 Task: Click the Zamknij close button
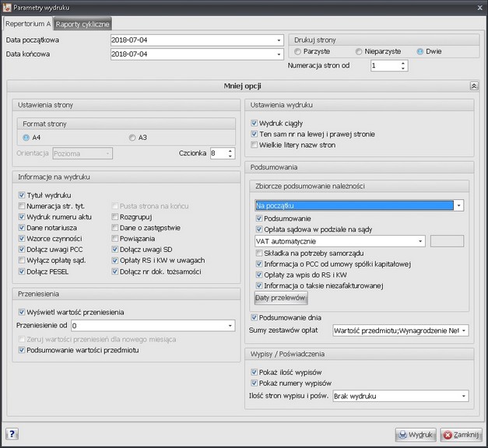click(x=461, y=434)
